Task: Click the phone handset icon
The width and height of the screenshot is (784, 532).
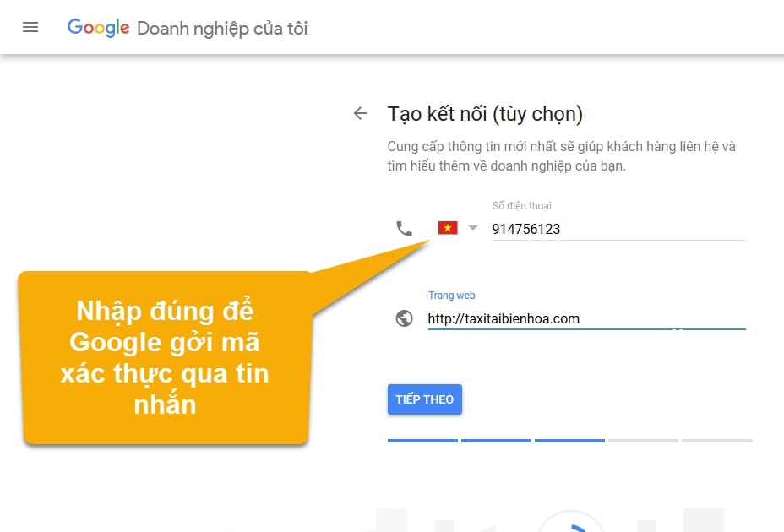Action: [404, 229]
